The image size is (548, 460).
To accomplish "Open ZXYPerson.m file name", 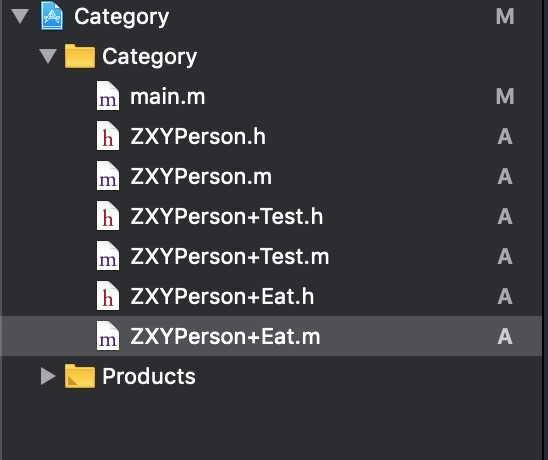I will point(201,176).
